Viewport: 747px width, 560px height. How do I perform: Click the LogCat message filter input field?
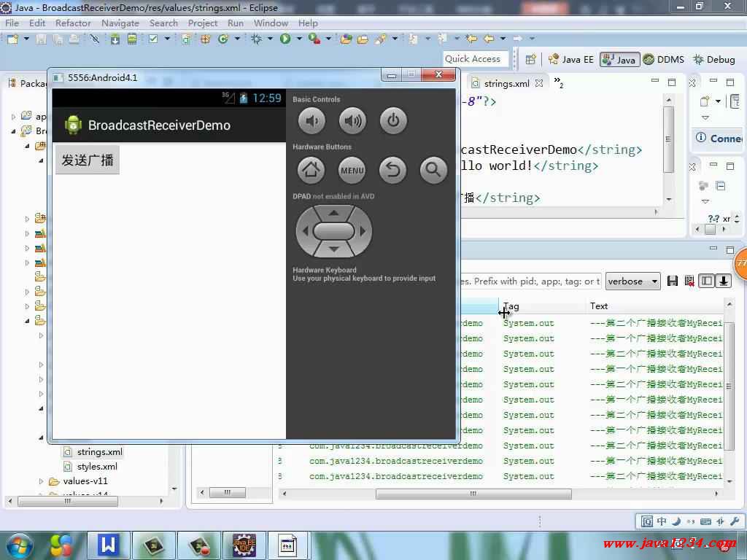click(x=530, y=281)
